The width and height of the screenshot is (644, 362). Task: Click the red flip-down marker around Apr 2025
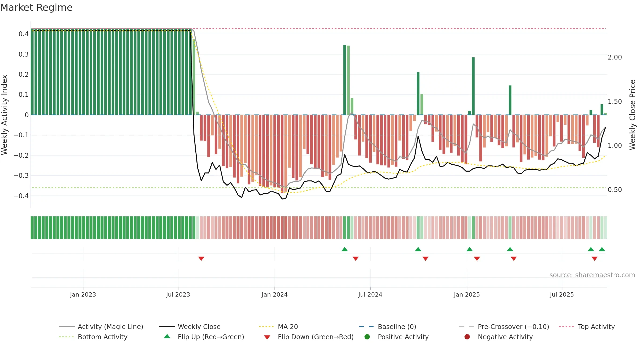tap(514, 258)
